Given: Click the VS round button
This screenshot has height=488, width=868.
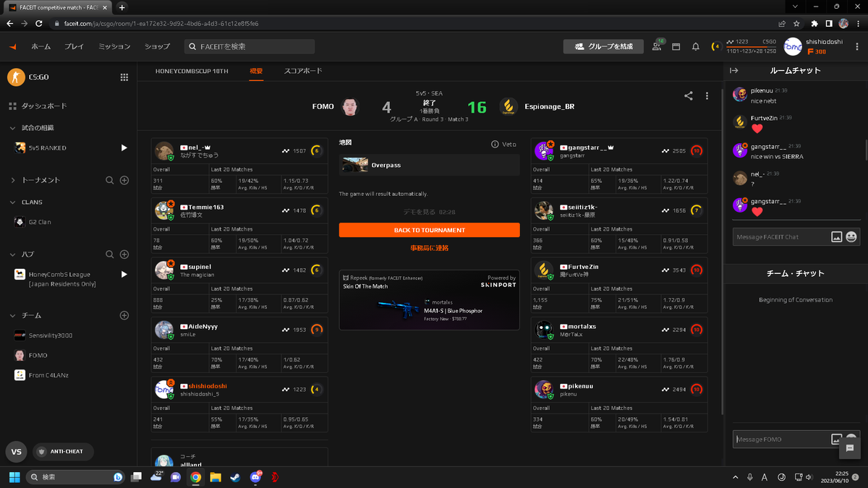Looking at the screenshot, I should tap(17, 452).
